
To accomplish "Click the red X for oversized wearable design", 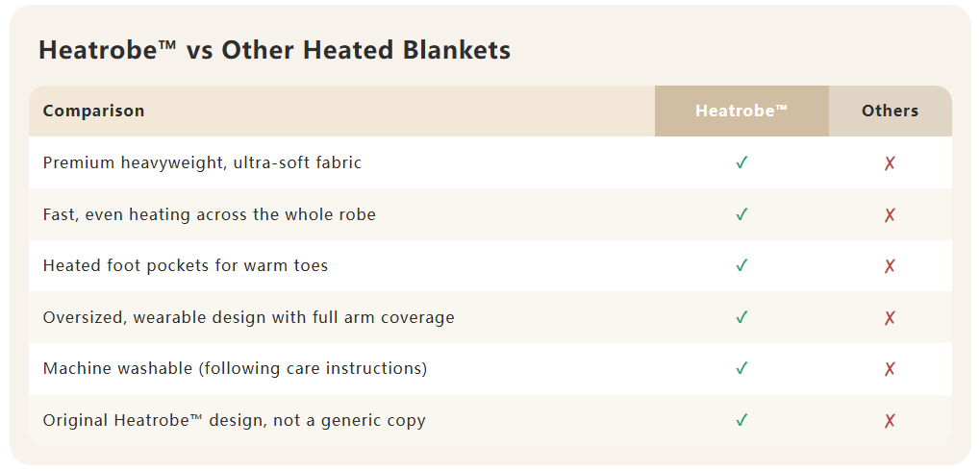I will (890, 317).
